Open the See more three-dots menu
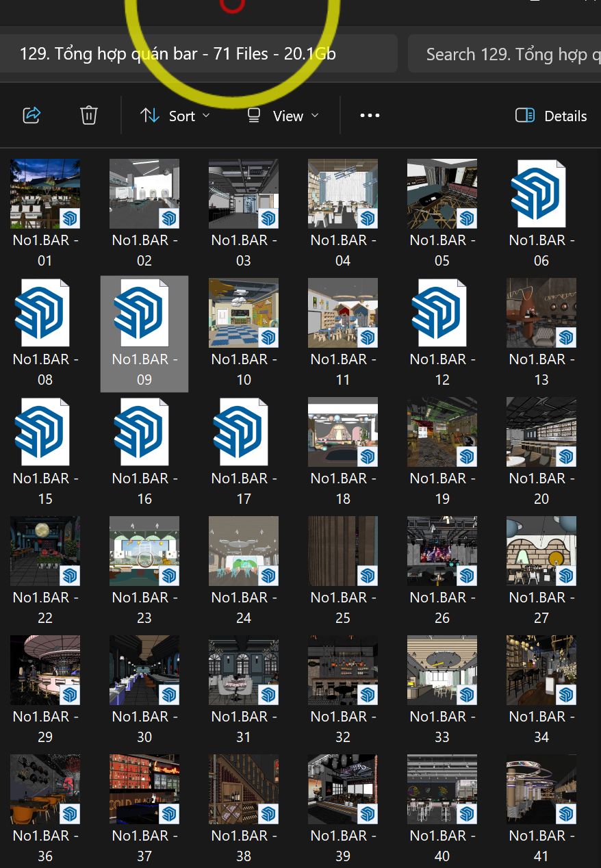Screen dimensions: 601x868 (x=370, y=116)
